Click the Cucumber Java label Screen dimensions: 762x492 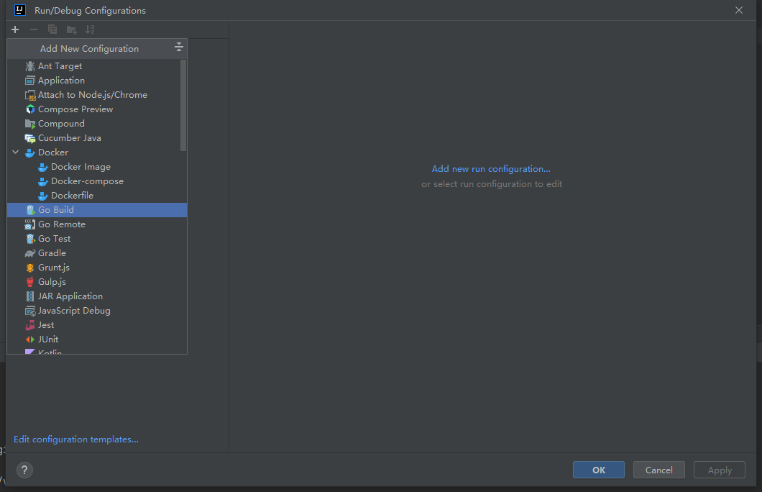pos(69,138)
